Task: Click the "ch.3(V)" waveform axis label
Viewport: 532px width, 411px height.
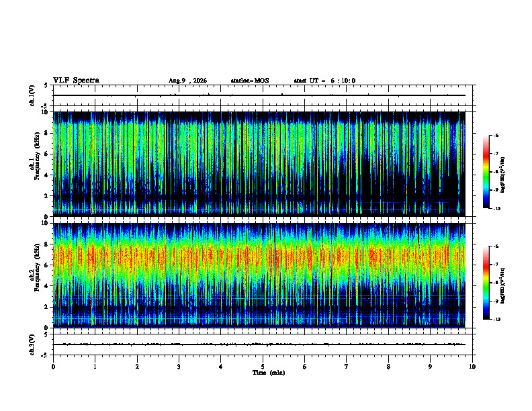Action: click(32, 345)
